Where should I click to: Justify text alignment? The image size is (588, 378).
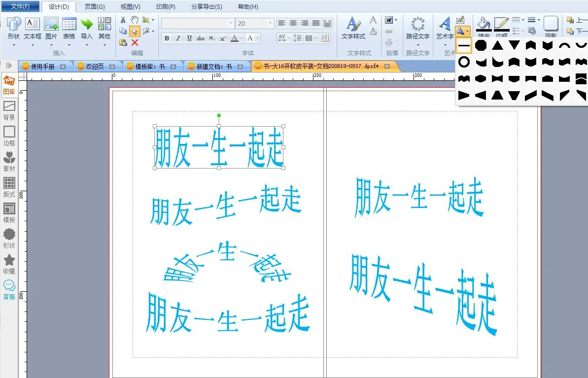tap(316, 23)
